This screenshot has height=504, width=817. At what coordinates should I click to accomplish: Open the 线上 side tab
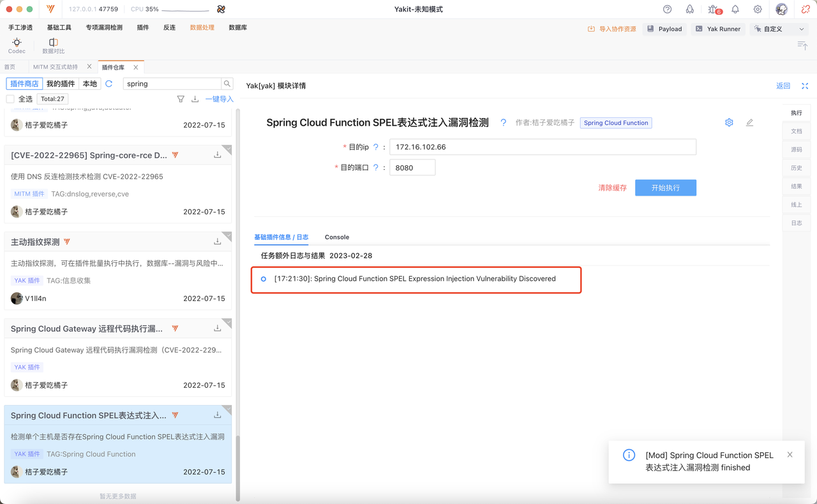[x=797, y=205]
